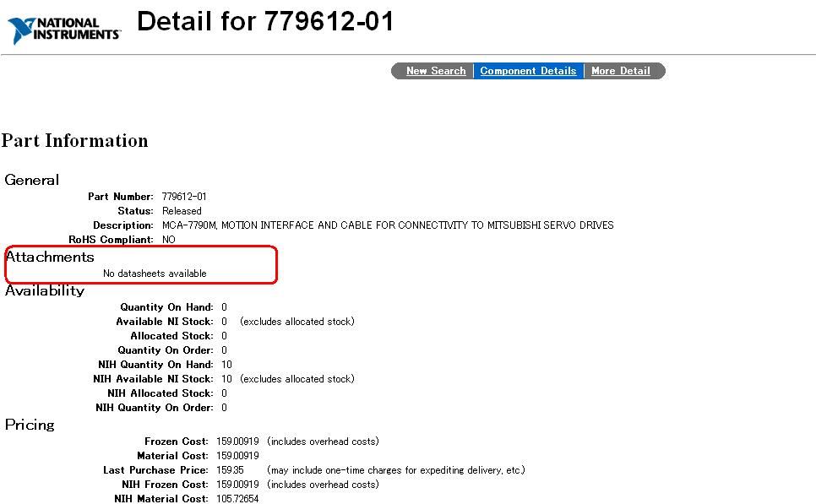Click the Status value "Released"
The height and width of the screenshot is (504, 816).
pyautogui.click(x=182, y=211)
